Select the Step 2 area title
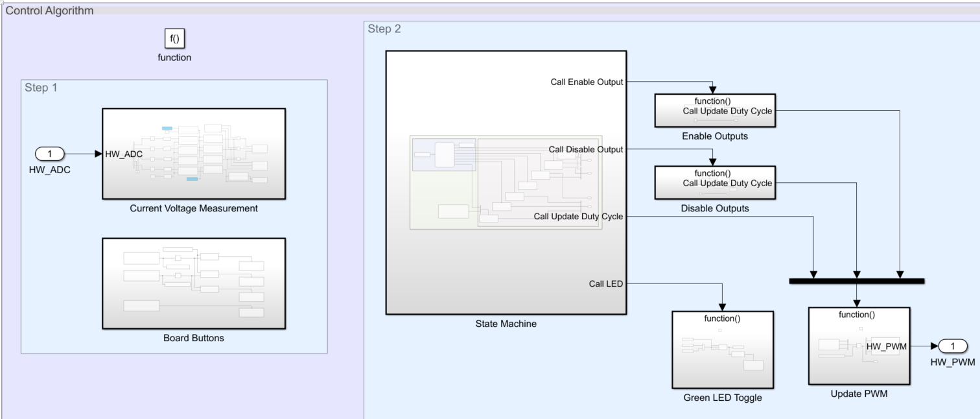Viewport: 980px width, 419px height. pos(385,29)
